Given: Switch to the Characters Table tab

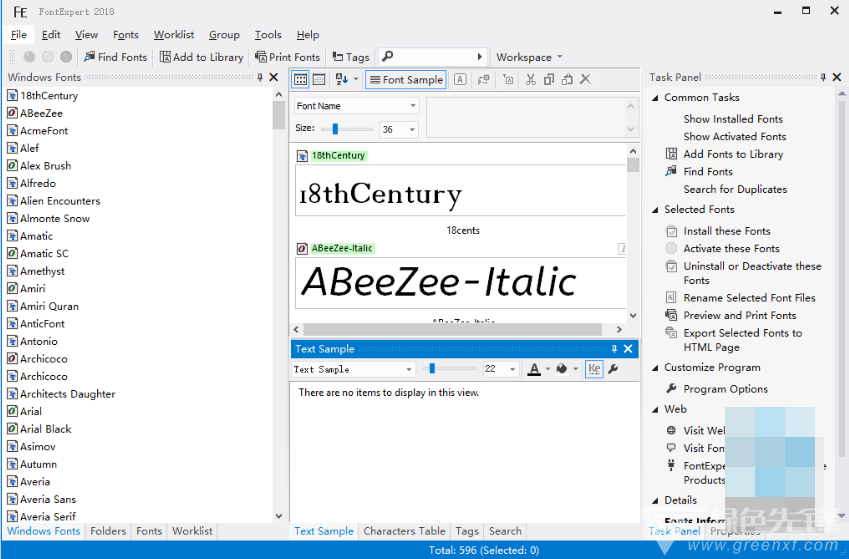Looking at the screenshot, I should [404, 531].
